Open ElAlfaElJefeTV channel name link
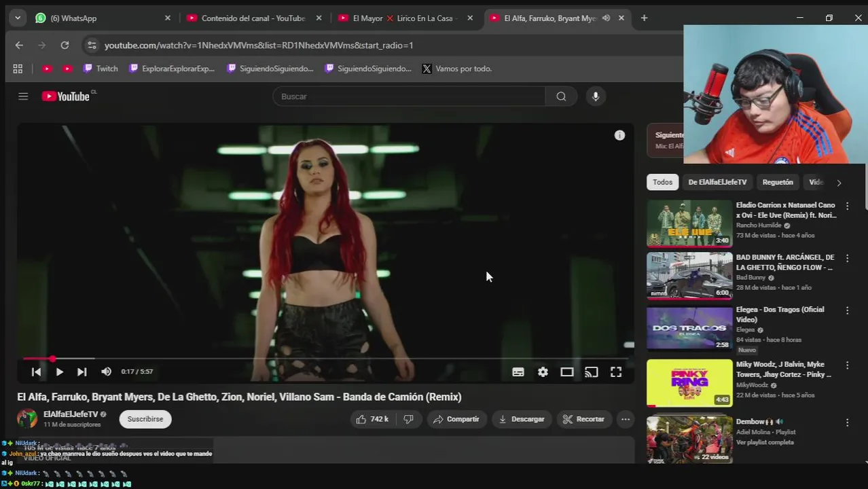 71,414
